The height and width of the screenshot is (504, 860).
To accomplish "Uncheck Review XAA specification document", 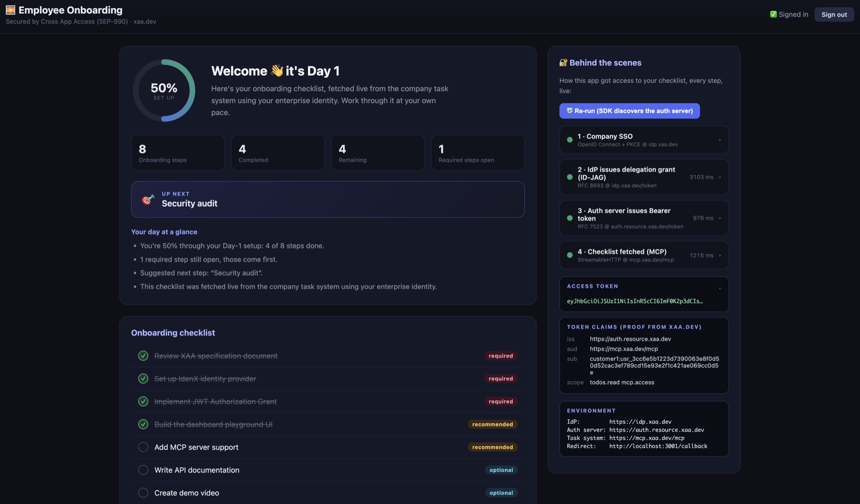I will point(143,356).
